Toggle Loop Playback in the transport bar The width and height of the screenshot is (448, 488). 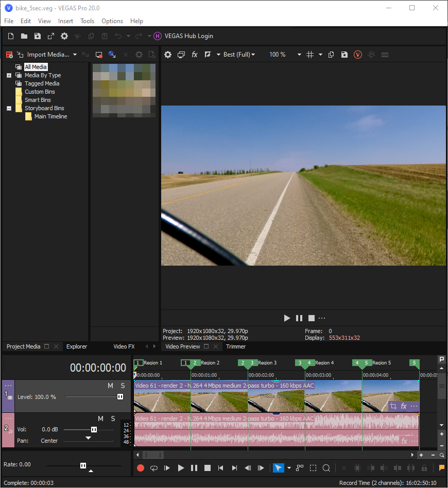coord(154,468)
